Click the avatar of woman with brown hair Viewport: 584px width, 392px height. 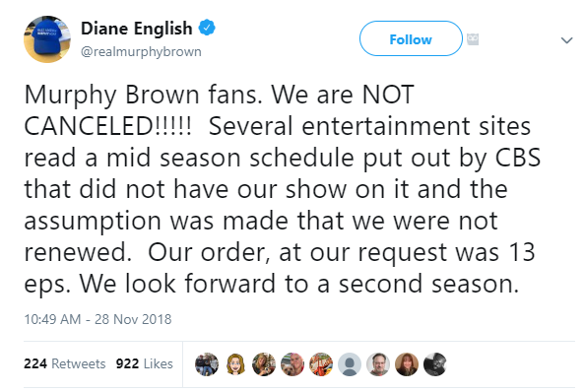pyautogui.click(x=407, y=364)
